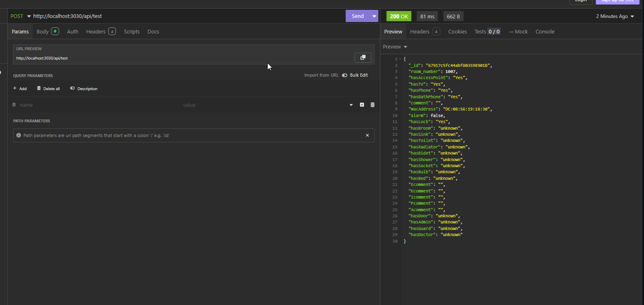Click the Import from URL link

click(x=321, y=75)
